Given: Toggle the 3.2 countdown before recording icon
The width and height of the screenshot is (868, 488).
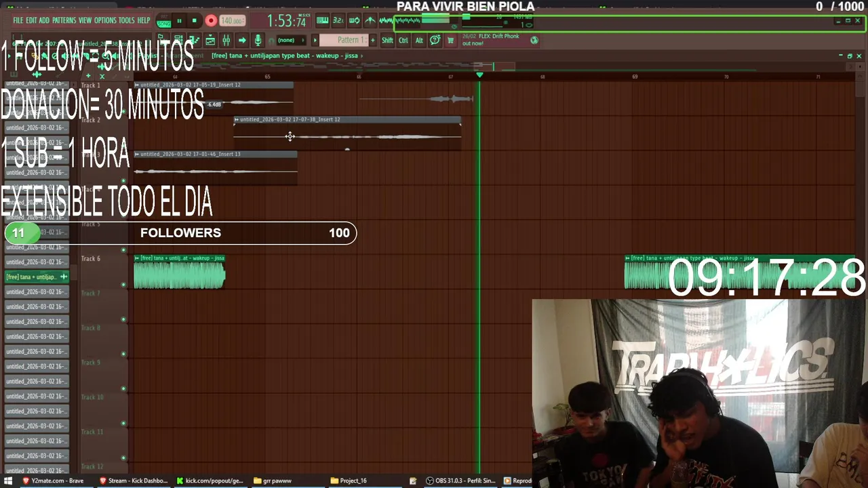Looking at the screenshot, I should 338,21.
